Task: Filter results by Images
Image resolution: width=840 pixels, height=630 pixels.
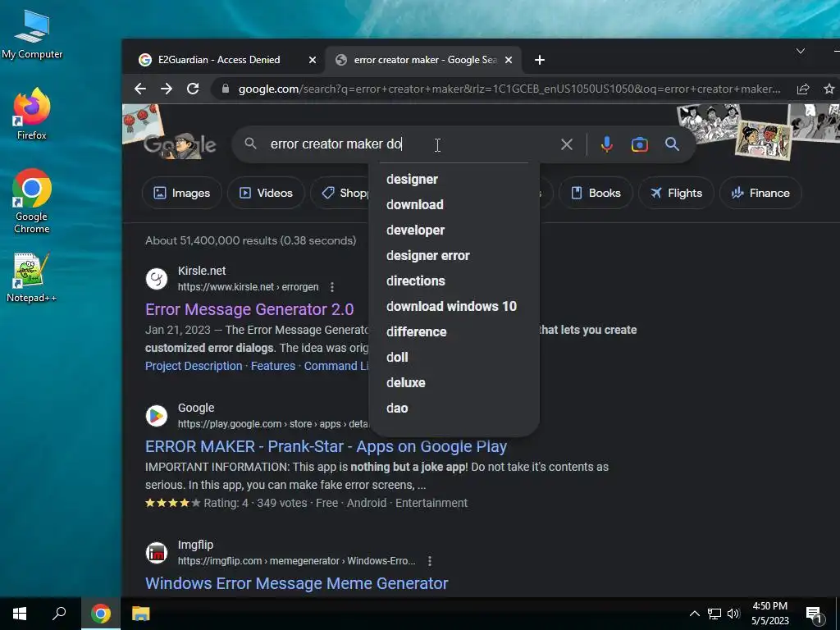Action: tap(181, 193)
